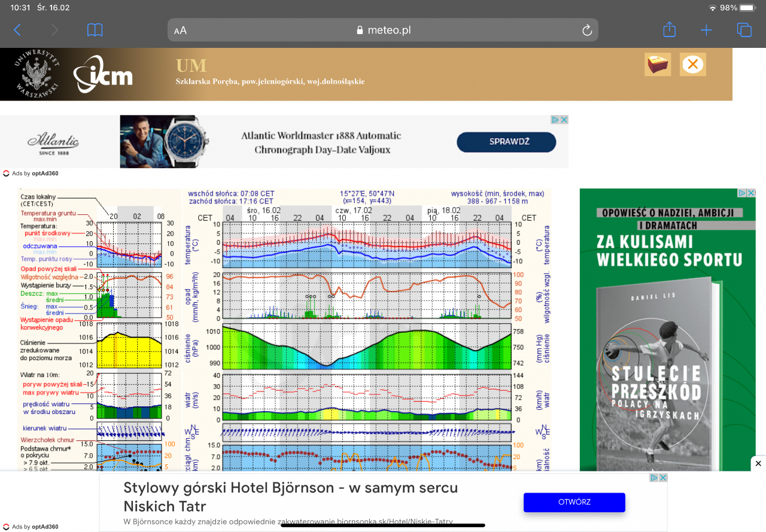Click the OTWÓRZ button in hotel ad
Viewport: 766px width, 532px height.
[574, 502]
